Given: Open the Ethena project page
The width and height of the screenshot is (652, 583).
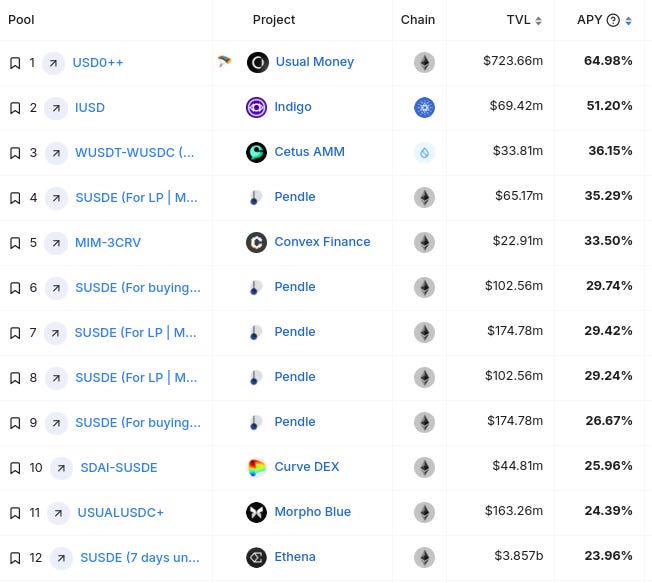Looking at the screenshot, I should (x=295, y=557).
